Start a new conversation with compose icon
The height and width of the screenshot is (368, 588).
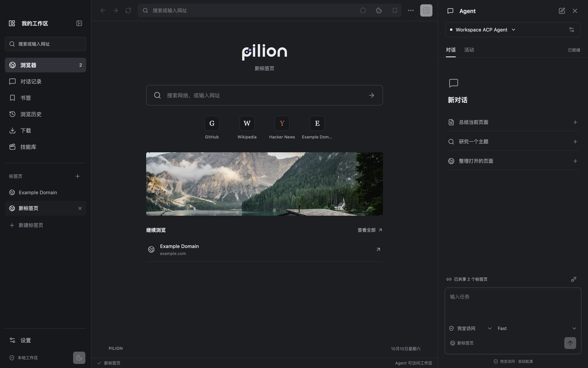[x=562, y=11]
